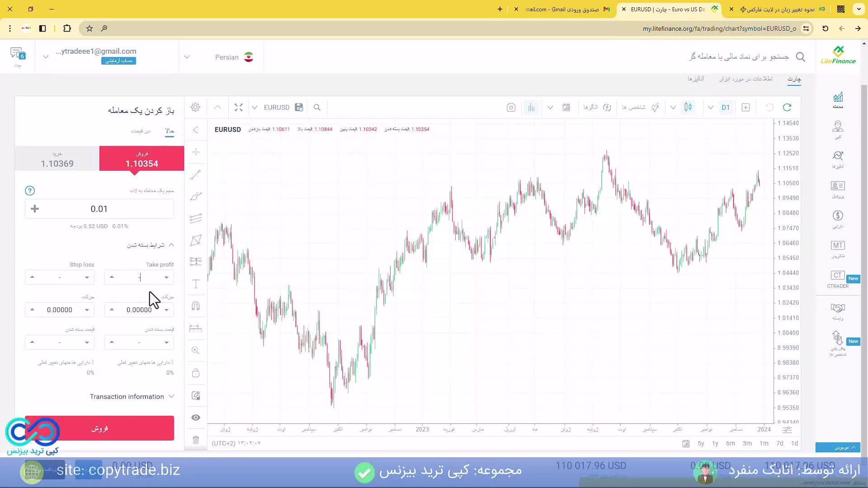This screenshot has width=868, height=488.
Task: Select the چارت tab in top navigation
Action: [795, 79]
